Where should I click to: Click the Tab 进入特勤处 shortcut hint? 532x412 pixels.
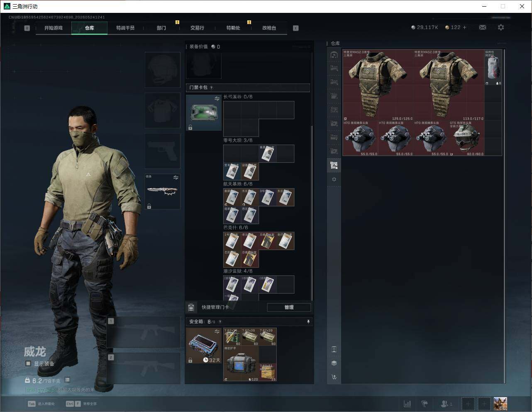tap(41, 404)
